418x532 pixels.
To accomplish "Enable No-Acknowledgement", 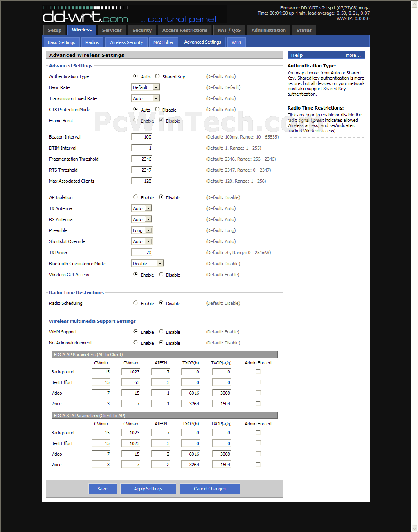I will (x=135, y=342).
